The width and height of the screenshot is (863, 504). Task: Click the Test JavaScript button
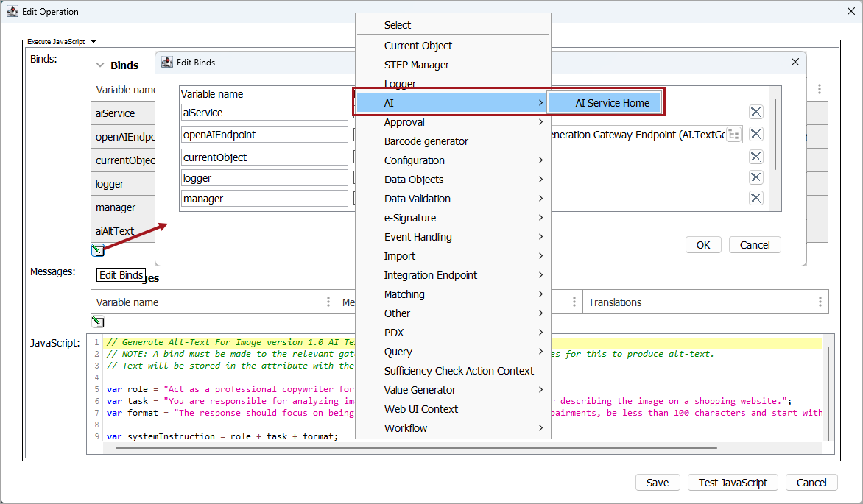coord(732,483)
